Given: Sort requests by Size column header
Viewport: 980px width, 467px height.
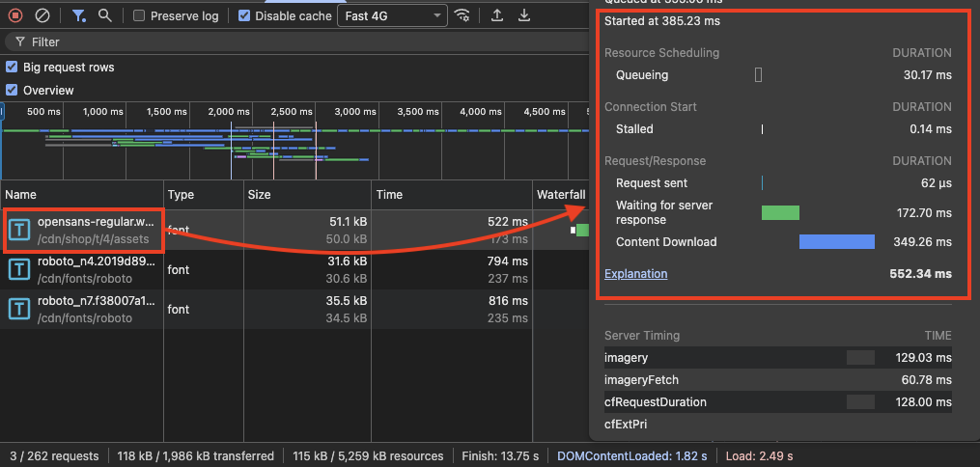Looking at the screenshot, I should 261,195.
